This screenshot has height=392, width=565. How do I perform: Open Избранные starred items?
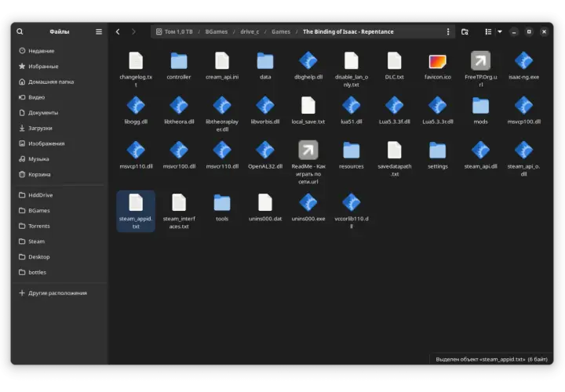[x=60, y=66]
